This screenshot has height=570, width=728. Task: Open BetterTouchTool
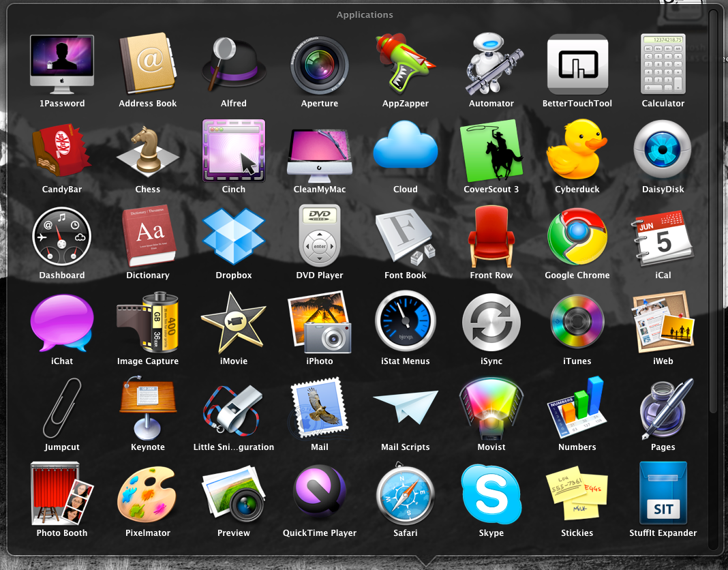click(x=577, y=65)
